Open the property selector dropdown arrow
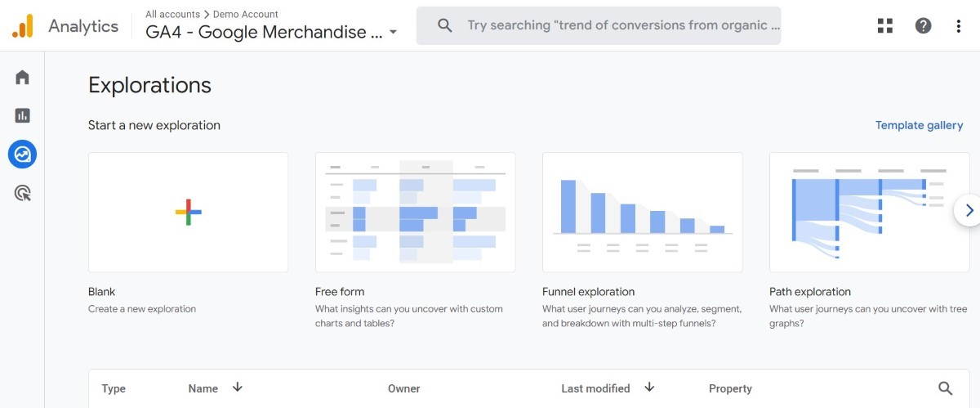This screenshot has width=980, height=408. pos(393,33)
